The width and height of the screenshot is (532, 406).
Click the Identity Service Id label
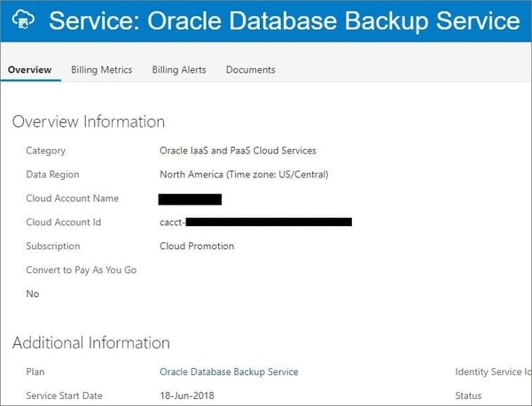[x=492, y=372]
